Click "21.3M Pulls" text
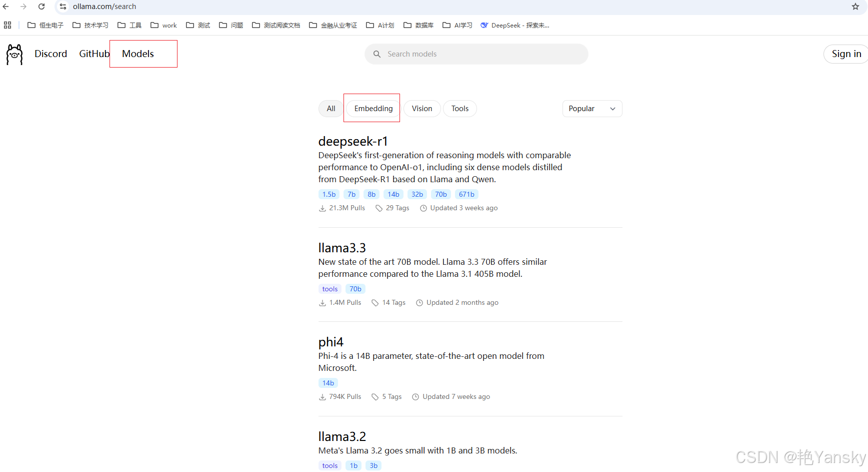 pyautogui.click(x=347, y=208)
